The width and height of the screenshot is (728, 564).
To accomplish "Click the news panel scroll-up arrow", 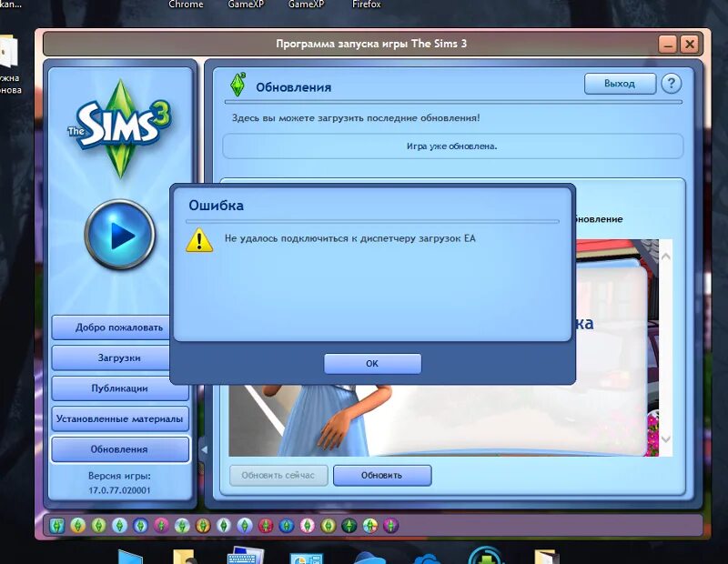I will click(x=666, y=257).
